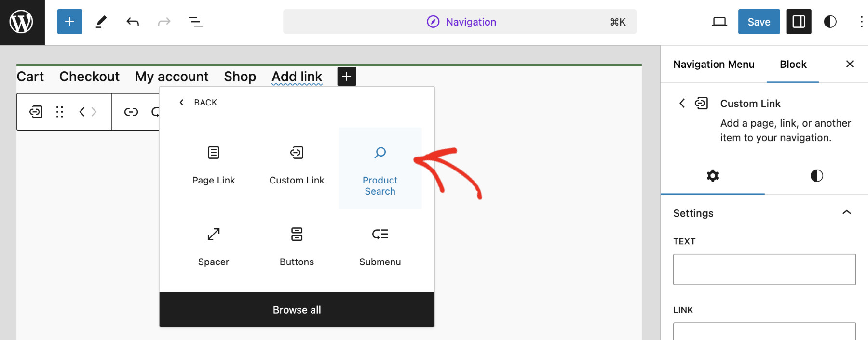Insert the Product Search block
This screenshot has width=868, height=340.
point(380,168)
